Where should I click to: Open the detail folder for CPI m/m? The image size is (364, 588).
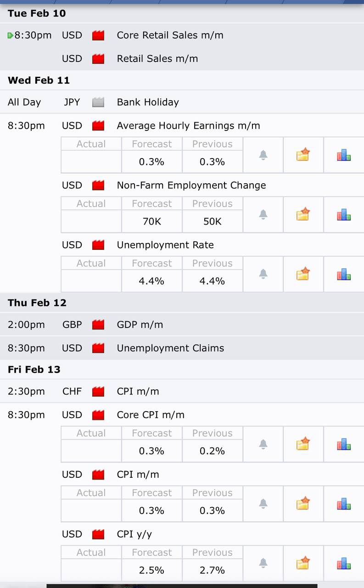pyautogui.click(x=303, y=504)
